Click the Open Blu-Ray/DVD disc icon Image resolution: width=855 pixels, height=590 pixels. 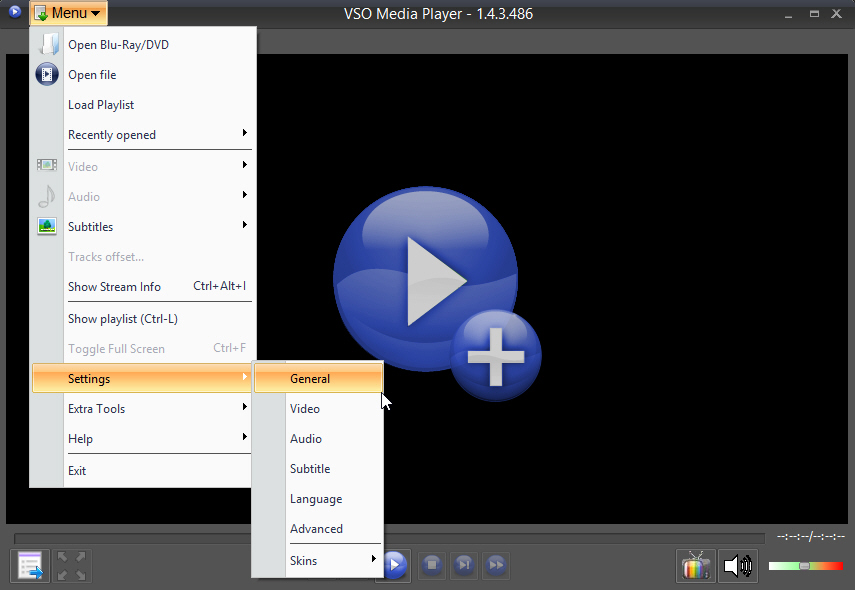[48, 44]
